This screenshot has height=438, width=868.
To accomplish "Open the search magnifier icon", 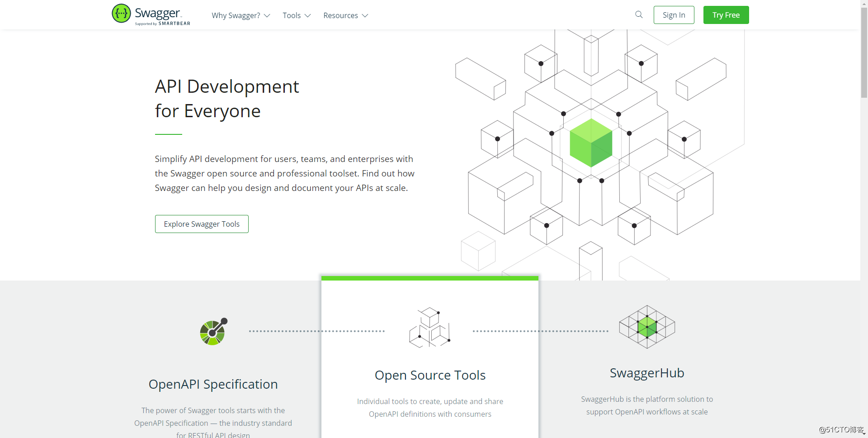I will coord(639,14).
